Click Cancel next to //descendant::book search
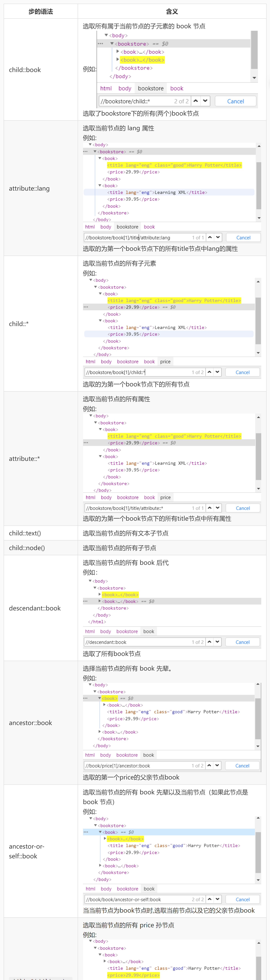Image resolution: width=270 pixels, height=980 pixels. (242, 642)
